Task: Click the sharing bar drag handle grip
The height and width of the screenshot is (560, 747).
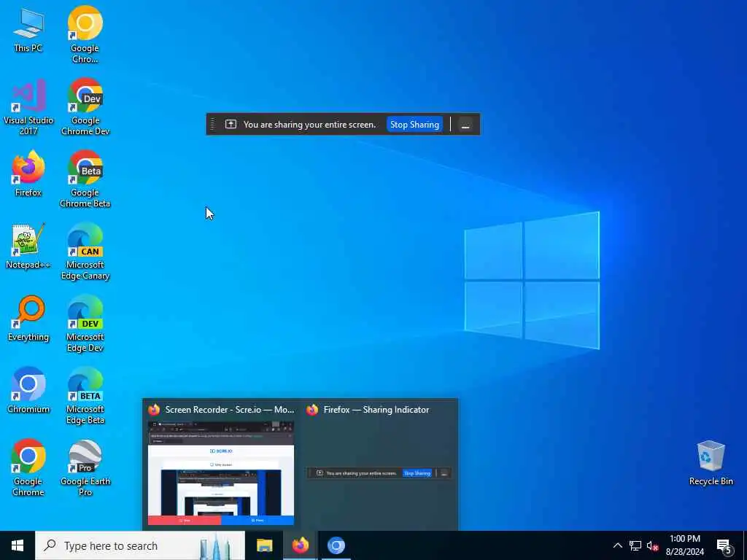Action: (212, 124)
